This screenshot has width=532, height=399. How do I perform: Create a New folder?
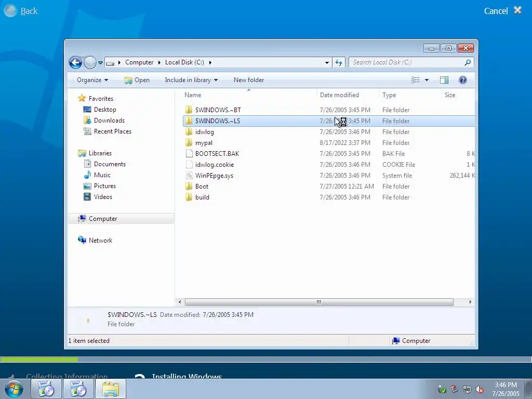click(249, 80)
